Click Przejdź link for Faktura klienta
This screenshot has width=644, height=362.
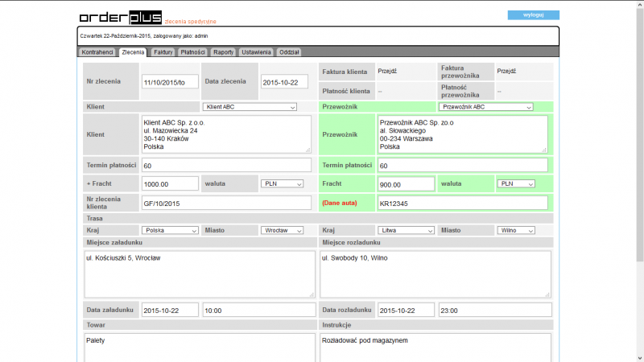[x=387, y=71]
